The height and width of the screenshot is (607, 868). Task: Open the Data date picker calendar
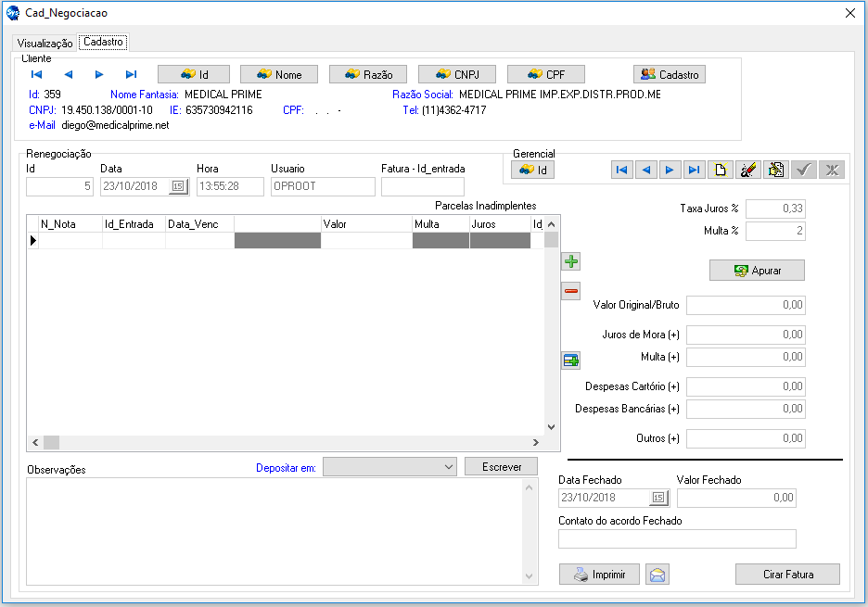pos(178,186)
